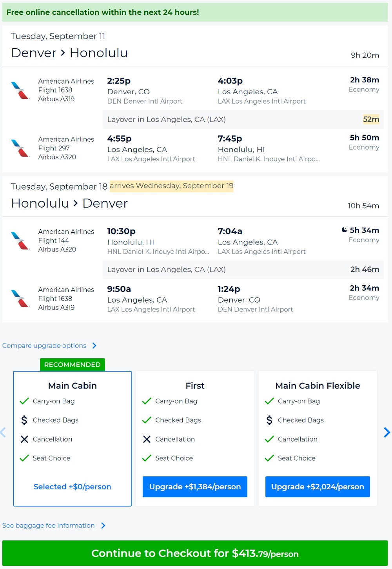Click the checkmark beside First Checked Bags
Screen dimensions: 392x569
click(x=147, y=420)
